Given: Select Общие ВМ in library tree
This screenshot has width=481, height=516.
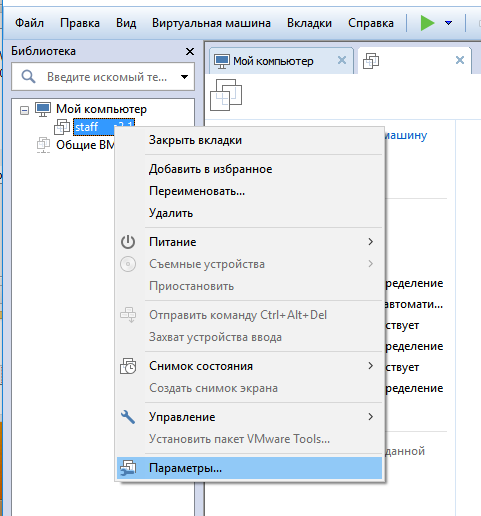Looking at the screenshot, I should (85, 145).
